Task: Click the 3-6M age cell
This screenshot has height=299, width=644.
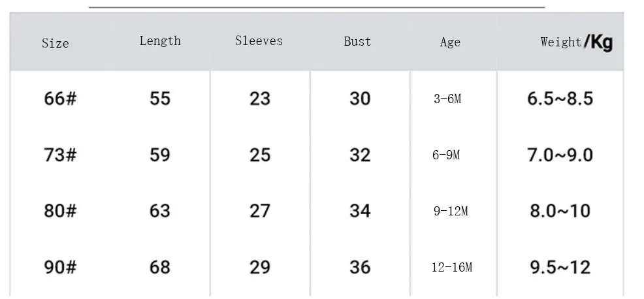Action: click(447, 99)
